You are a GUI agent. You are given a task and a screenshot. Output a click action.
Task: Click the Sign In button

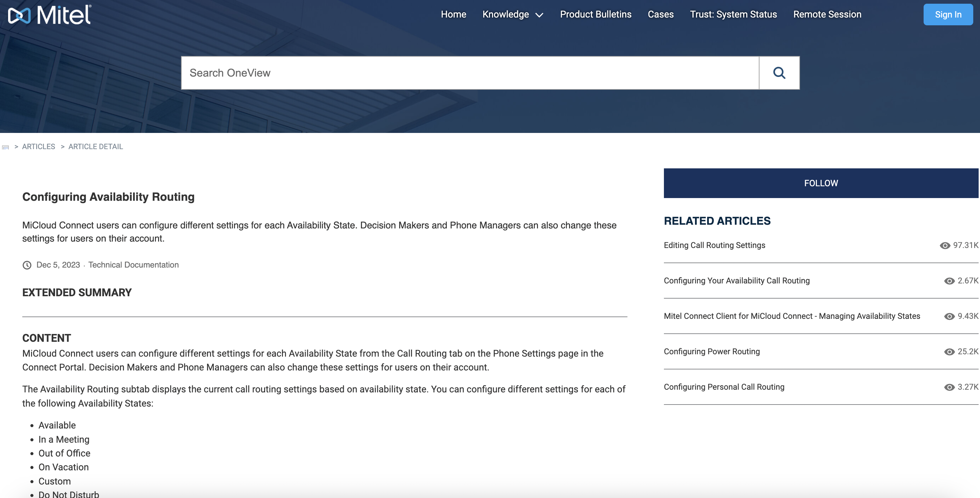[948, 15]
